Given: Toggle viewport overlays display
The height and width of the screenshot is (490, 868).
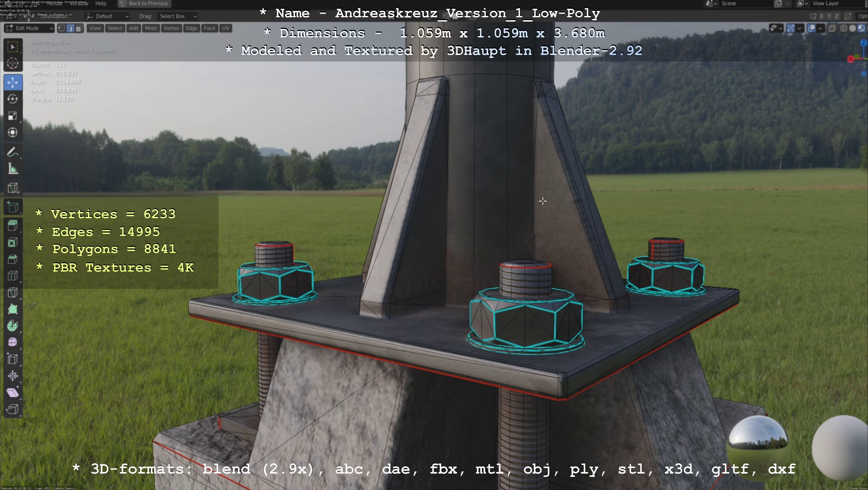Looking at the screenshot, I should point(811,28).
